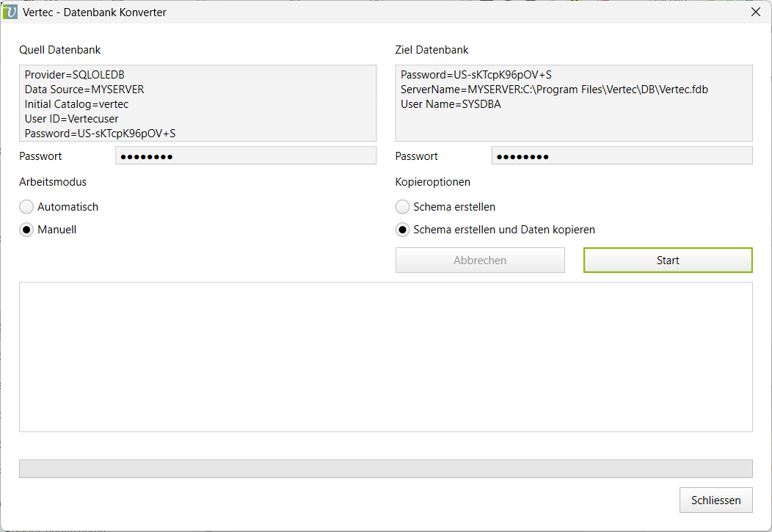
Task: Click the Password line in Ziel Datenbank
Action: click(476, 75)
